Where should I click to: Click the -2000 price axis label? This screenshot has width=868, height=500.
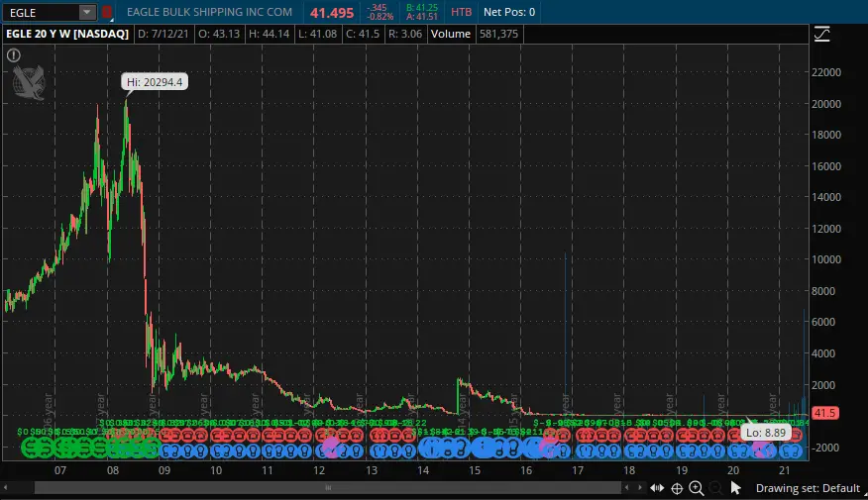pyautogui.click(x=824, y=447)
